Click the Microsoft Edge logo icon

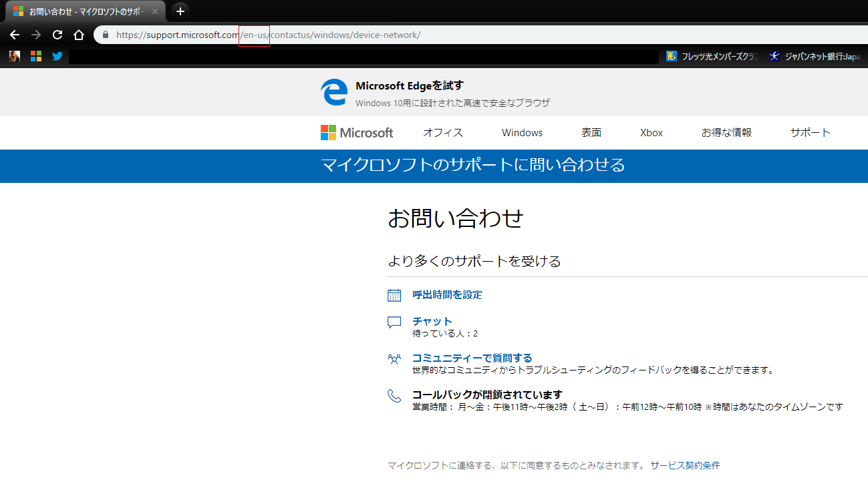pos(334,92)
